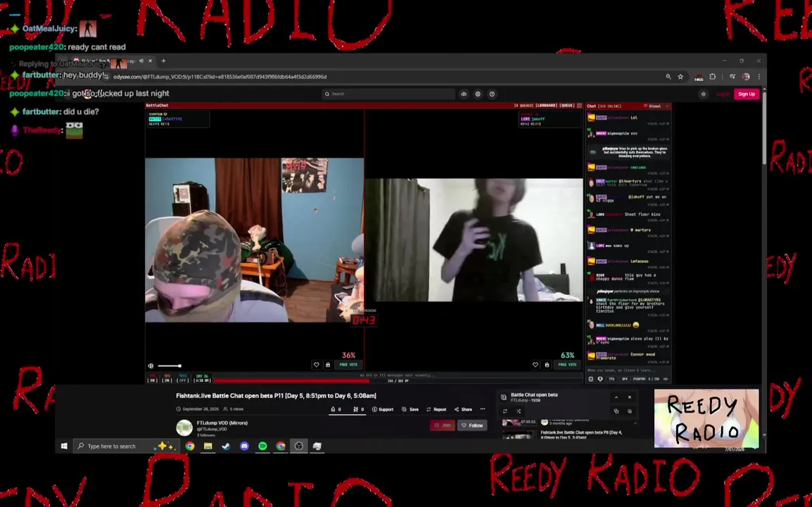Image resolution: width=812 pixels, height=507 pixels.
Task: Toggle SFX button under the chat input
Action: 625,379
